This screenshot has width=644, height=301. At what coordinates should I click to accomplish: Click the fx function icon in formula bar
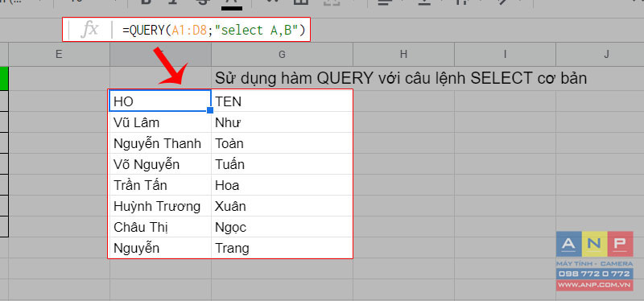tap(89, 30)
